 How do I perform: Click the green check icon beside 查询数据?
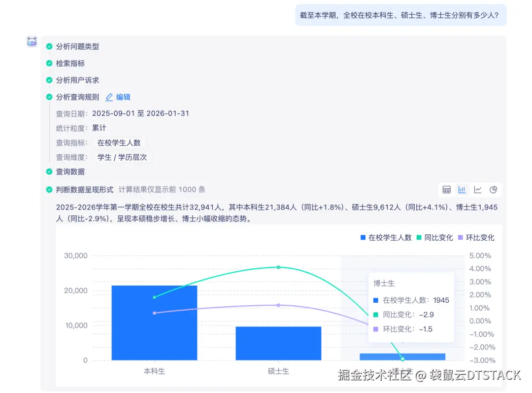tap(49, 173)
